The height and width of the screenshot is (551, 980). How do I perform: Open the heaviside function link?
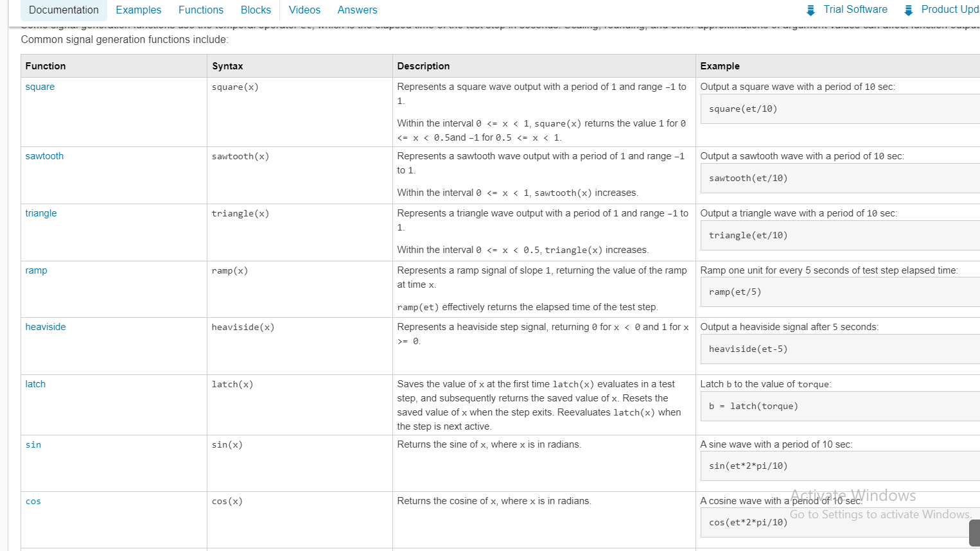click(46, 326)
